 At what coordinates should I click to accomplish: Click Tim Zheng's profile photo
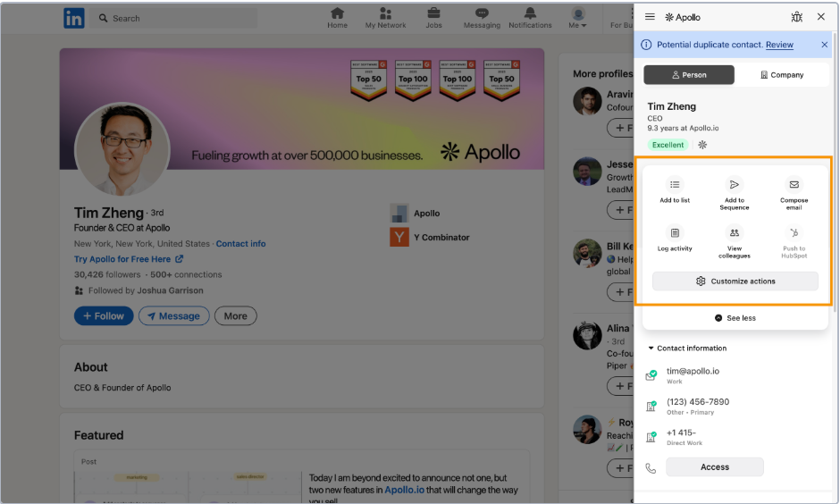(122, 149)
